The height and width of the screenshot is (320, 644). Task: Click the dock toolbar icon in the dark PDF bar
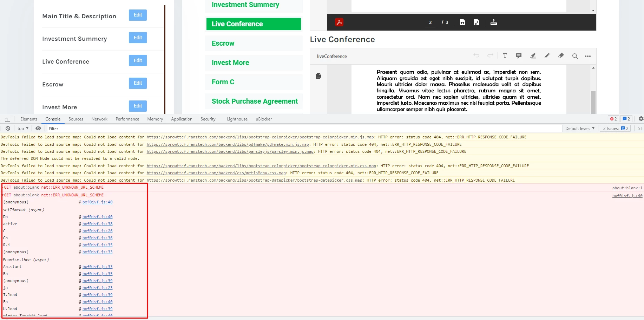(x=494, y=22)
